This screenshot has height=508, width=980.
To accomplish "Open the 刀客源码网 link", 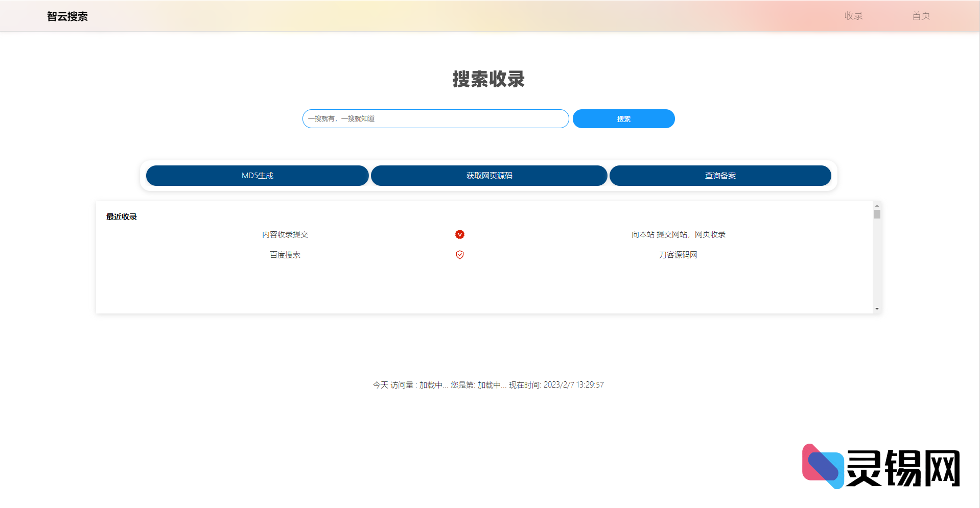I will click(678, 255).
